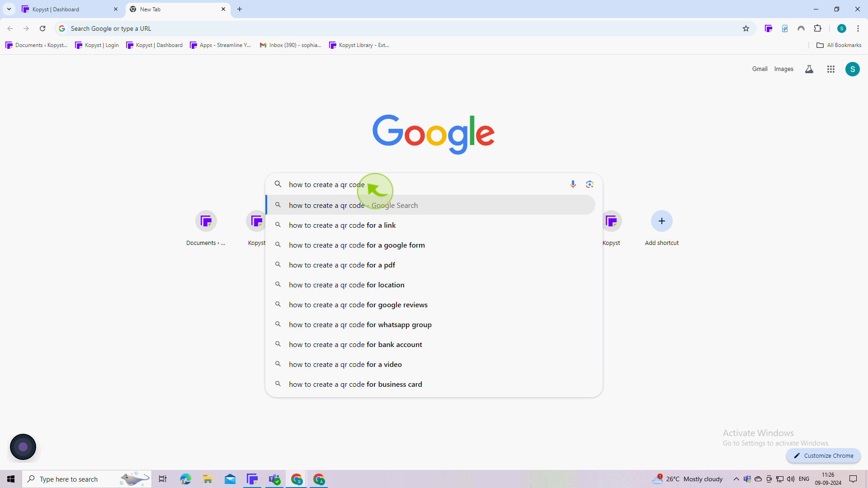Open Documents ‹ Kopyst bookmark
Viewport: 868px width, 488px height.
click(x=37, y=45)
